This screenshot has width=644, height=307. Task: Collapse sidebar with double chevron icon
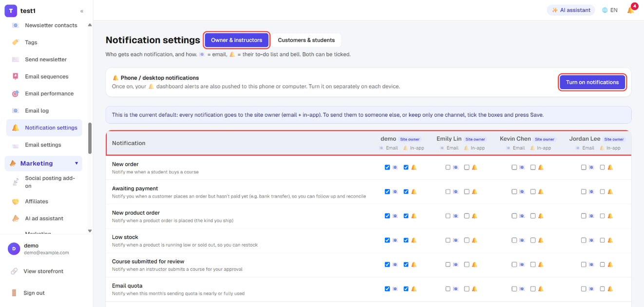click(82, 11)
